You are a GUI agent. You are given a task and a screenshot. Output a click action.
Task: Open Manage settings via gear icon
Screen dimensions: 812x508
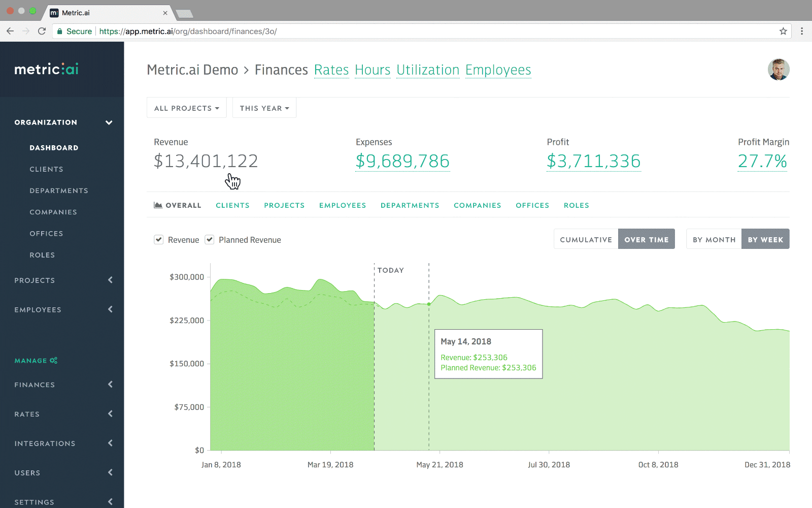(52, 360)
